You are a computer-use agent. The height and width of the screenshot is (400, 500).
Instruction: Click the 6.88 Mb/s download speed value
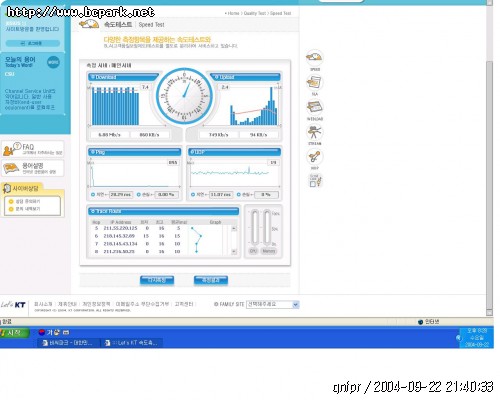point(109,135)
